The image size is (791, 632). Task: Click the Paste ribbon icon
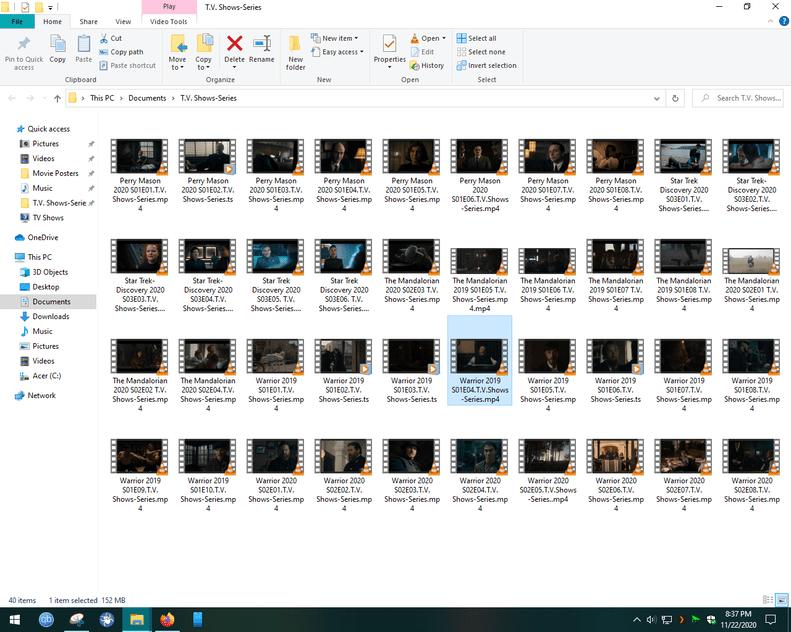click(84, 44)
